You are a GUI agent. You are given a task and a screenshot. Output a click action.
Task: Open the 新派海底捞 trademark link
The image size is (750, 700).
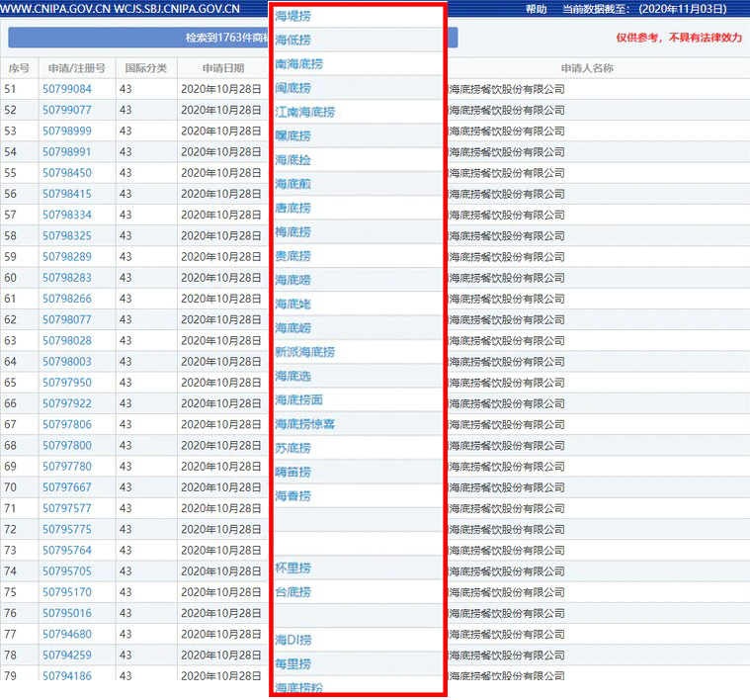[304, 352]
